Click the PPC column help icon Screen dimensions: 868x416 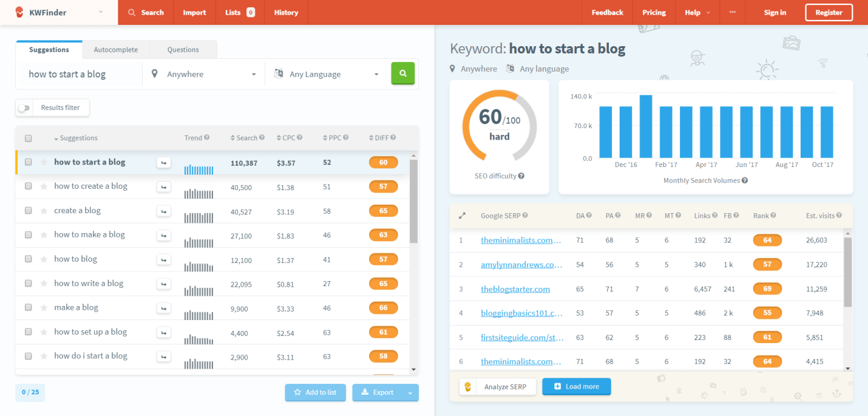tap(346, 138)
